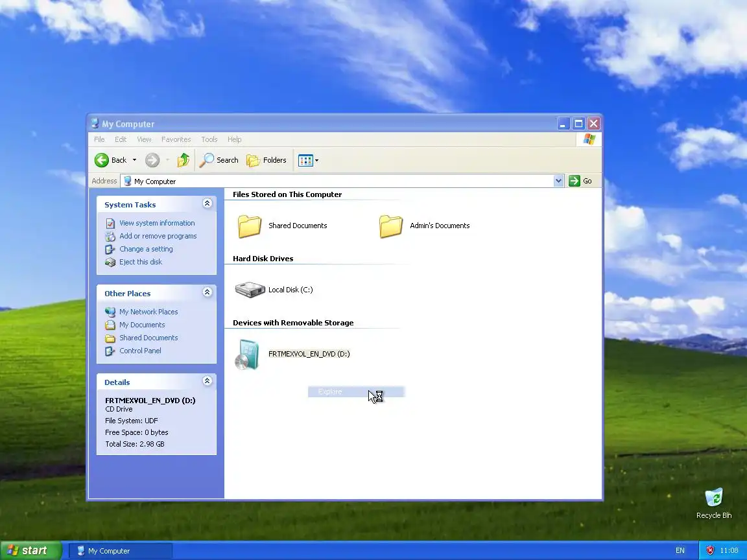Click Eject this disk link
Image resolution: width=747 pixels, height=560 pixels.
(x=141, y=262)
